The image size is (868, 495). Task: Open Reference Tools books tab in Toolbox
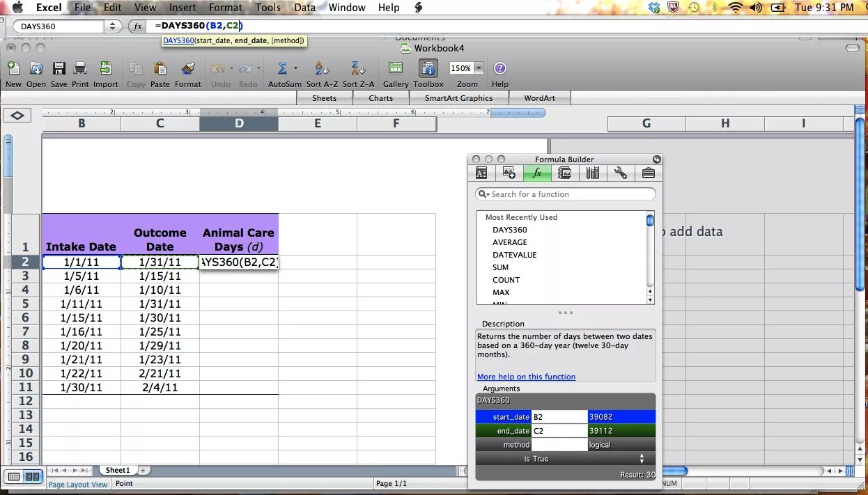[x=593, y=173]
